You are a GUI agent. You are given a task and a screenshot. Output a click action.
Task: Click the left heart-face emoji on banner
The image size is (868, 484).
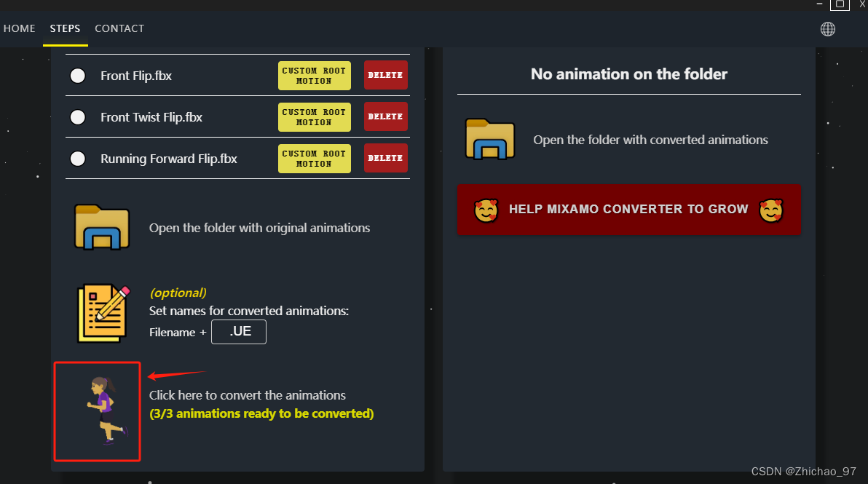tap(486, 210)
